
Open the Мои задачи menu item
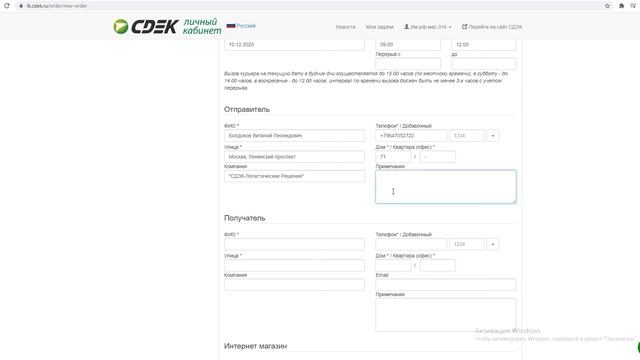[x=380, y=27]
